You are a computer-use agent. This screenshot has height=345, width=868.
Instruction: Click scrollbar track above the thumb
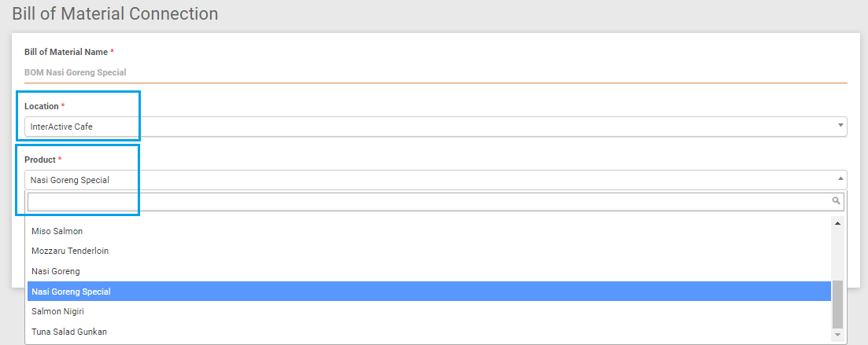(837, 253)
